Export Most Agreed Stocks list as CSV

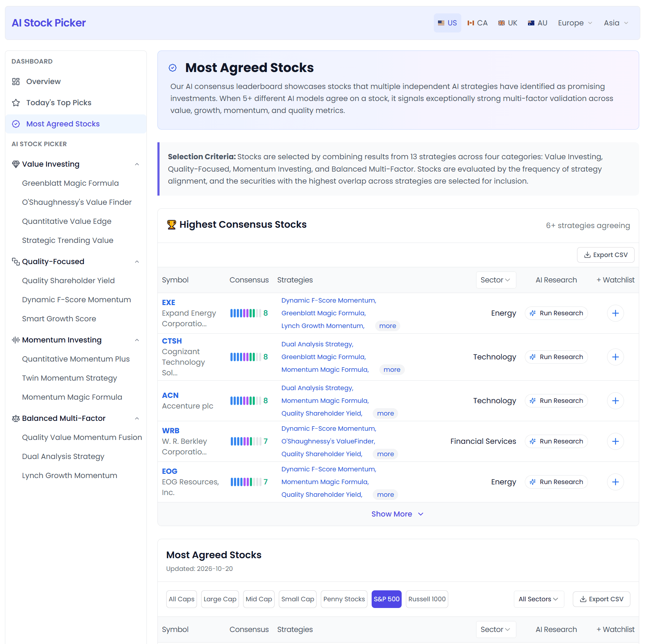[601, 599]
